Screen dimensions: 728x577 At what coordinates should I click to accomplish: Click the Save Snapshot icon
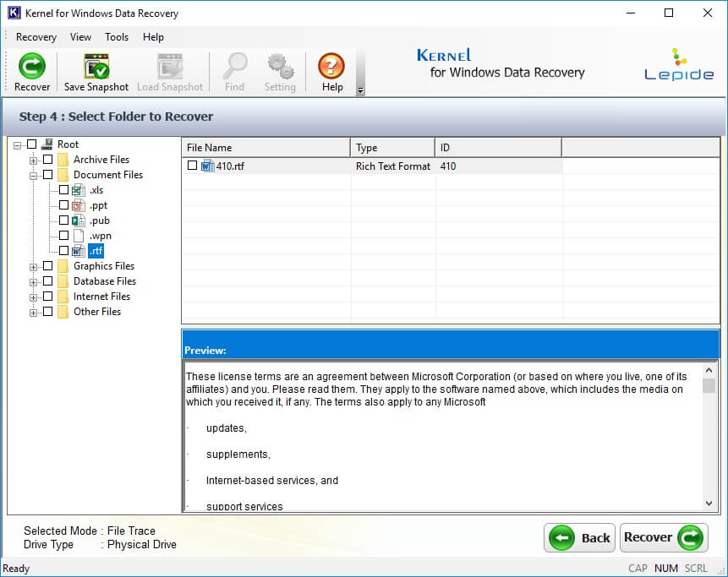click(x=96, y=66)
